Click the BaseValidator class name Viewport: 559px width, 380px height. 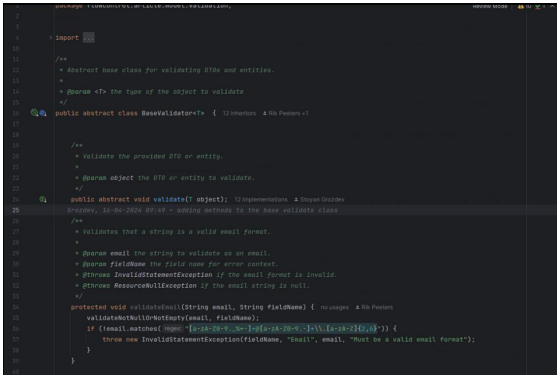click(x=166, y=113)
